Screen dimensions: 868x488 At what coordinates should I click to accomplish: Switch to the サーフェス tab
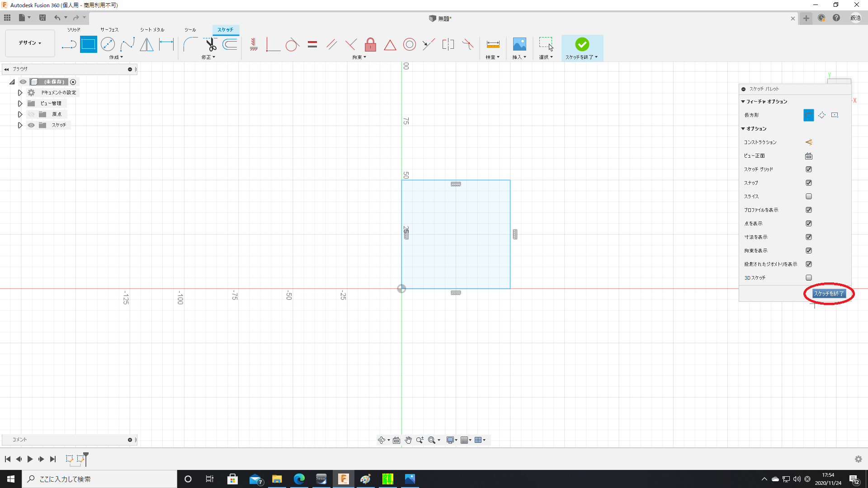click(109, 30)
